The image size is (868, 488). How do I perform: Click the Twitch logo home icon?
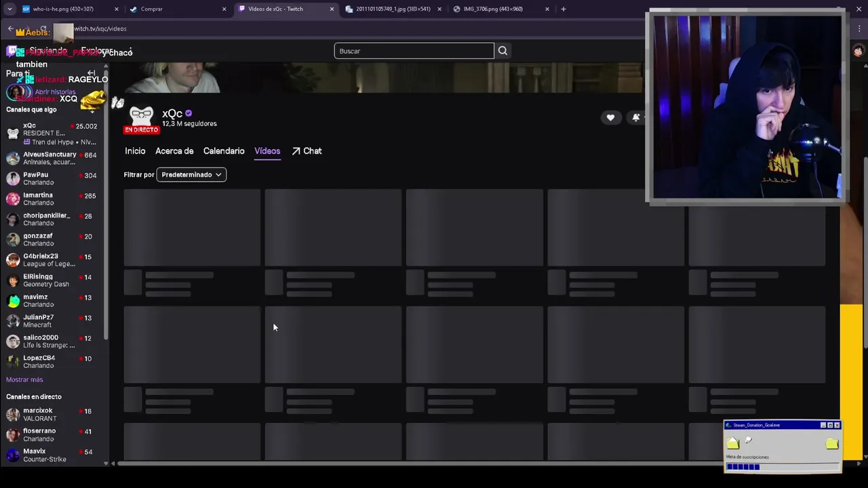[x=12, y=51]
